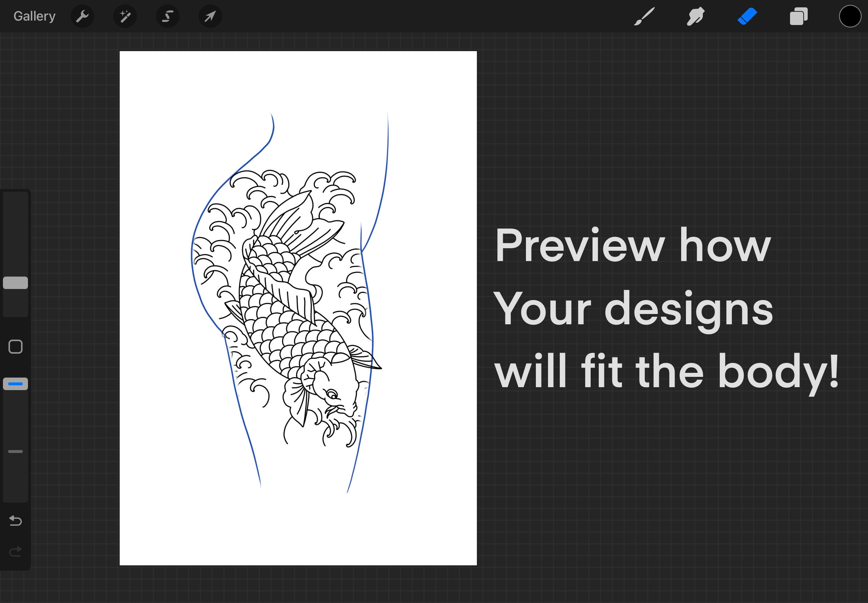Toggle the highlighted Eraser mode off
Screen dimensions: 868x603
pyautogui.click(x=747, y=16)
